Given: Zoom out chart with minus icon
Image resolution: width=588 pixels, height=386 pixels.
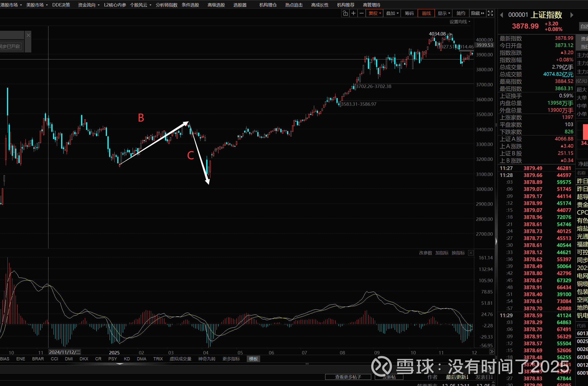Looking at the screenshot, I should tap(361, 13).
